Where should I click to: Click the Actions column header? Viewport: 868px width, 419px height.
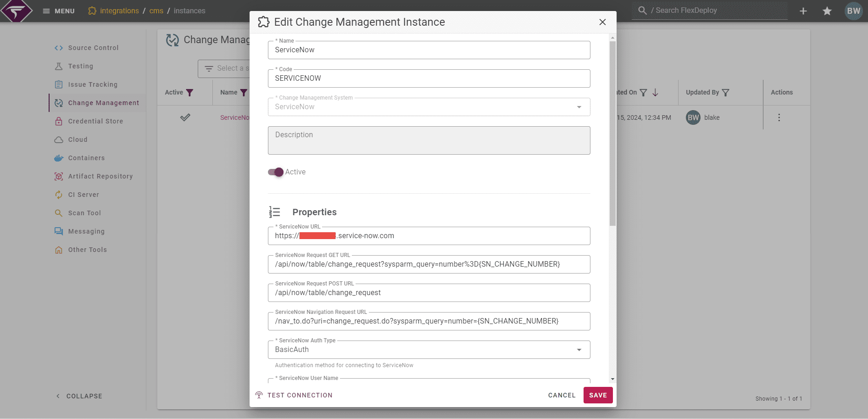point(782,92)
